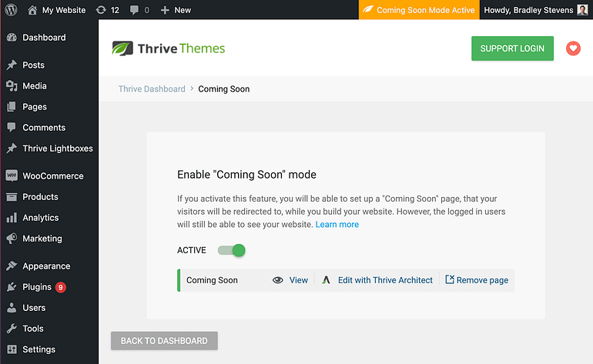Image resolution: width=593 pixels, height=364 pixels.
Task: Click the Settings sliders icon
Action: [12, 349]
